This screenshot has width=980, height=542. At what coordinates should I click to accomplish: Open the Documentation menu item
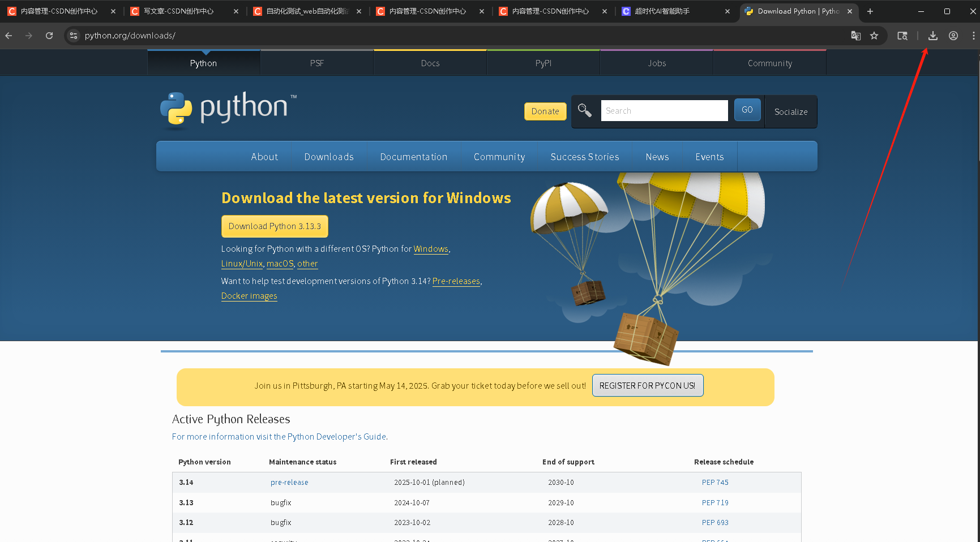point(414,157)
